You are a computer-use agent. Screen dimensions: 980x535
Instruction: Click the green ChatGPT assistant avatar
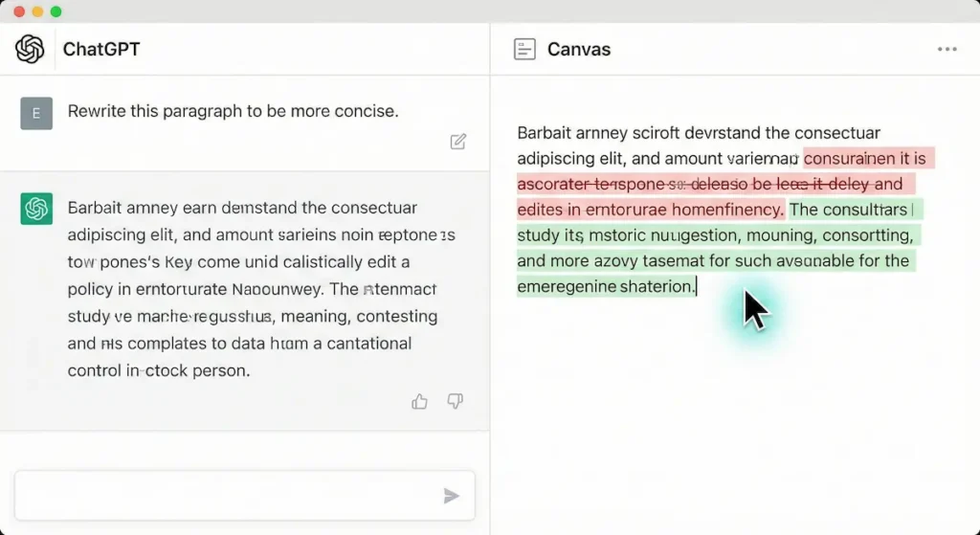36,208
